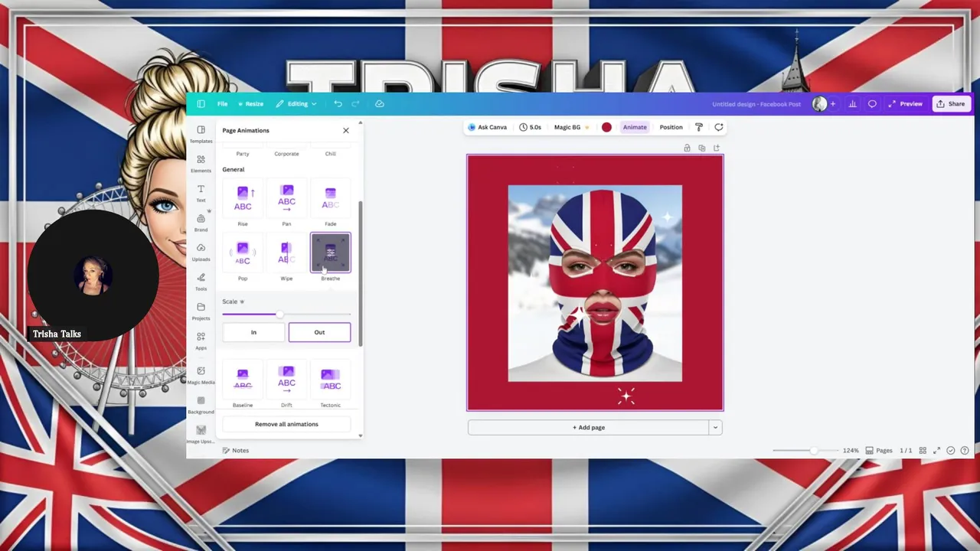Open the Apps sidebar panel
Screen dimensions: 980x551
click(201, 341)
